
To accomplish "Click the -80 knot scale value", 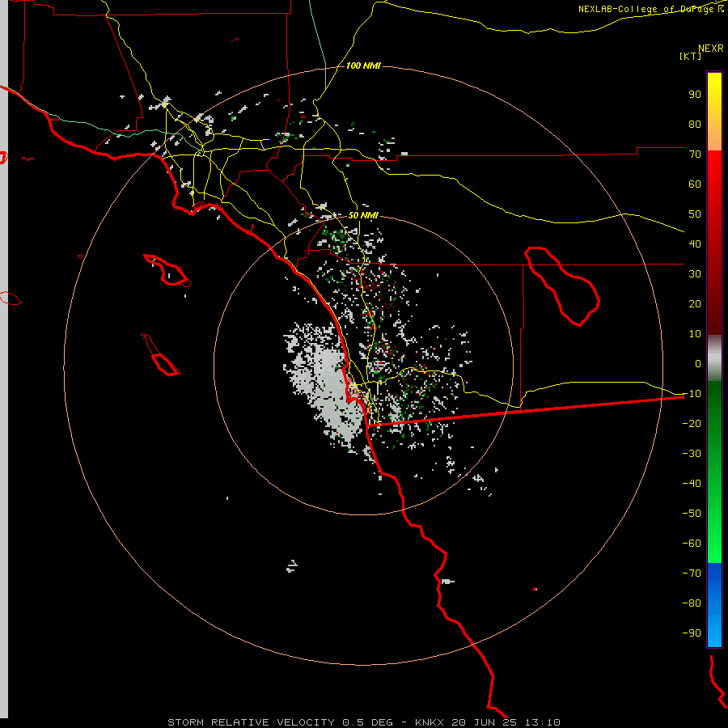I will (692, 603).
